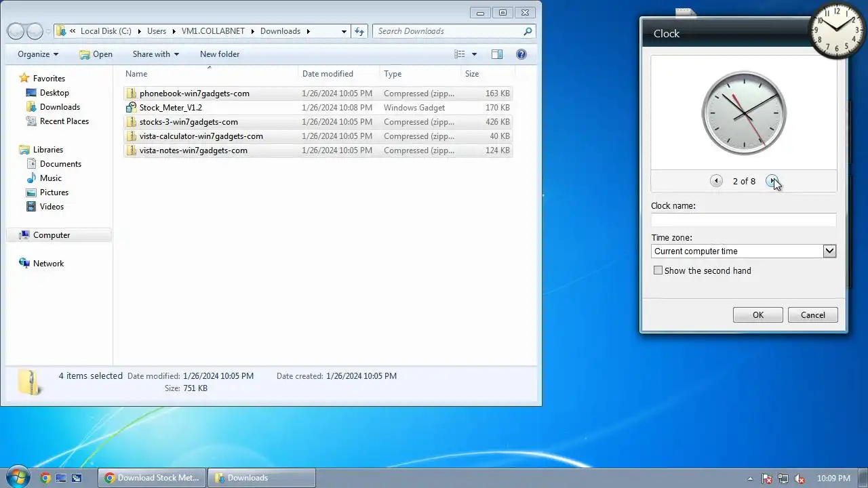
Task: Select Stock_Meter_V1.2 gadget file icon
Action: tap(132, 108)
